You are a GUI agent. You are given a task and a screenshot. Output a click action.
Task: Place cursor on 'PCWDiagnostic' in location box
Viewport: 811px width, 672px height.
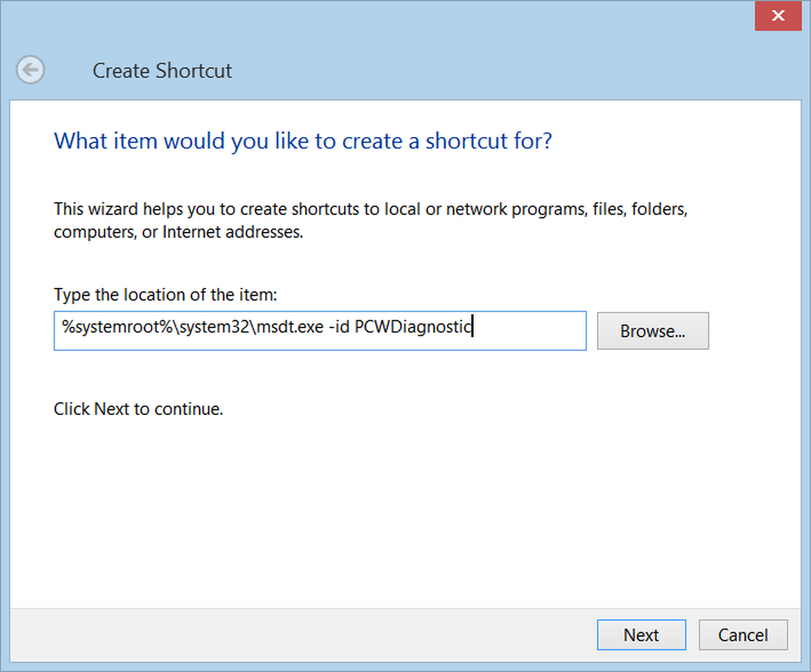[413, 327]
